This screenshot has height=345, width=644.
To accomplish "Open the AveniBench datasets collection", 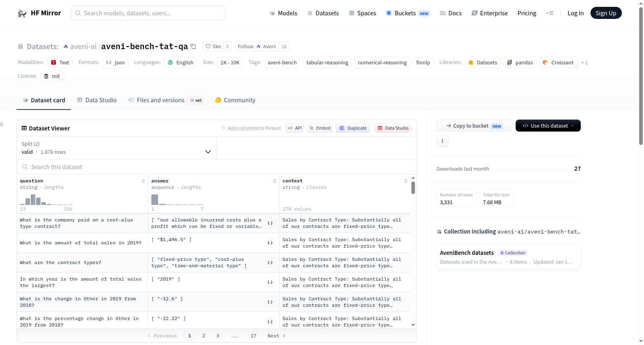I will [x=508, y=257].
